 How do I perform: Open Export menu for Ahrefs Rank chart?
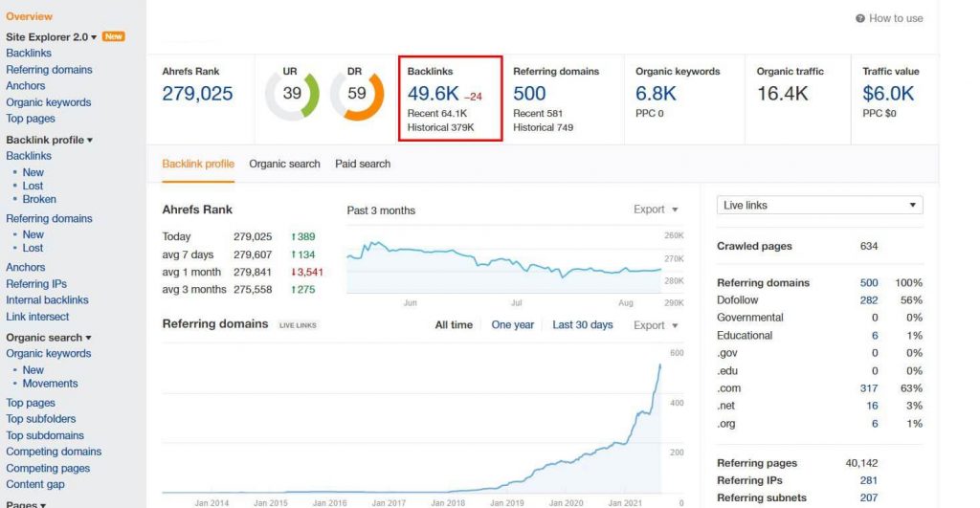point(656,210)
